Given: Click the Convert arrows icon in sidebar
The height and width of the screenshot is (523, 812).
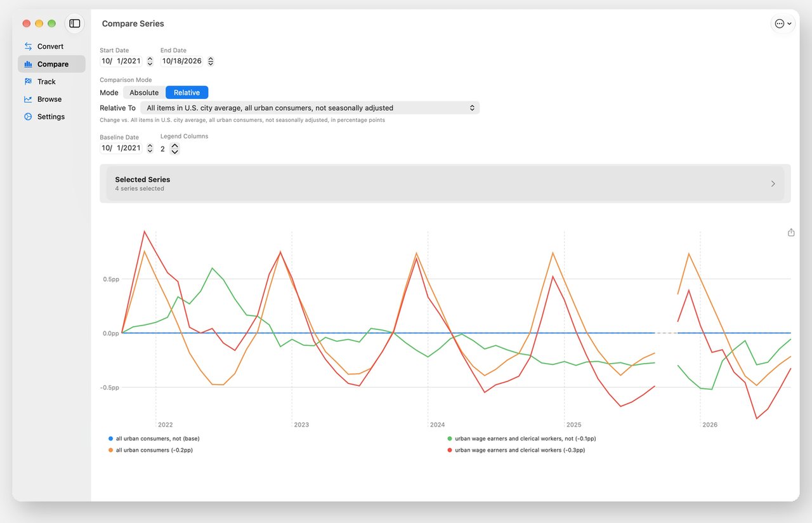Looking at the screenshot, I should tap(28, 46).
